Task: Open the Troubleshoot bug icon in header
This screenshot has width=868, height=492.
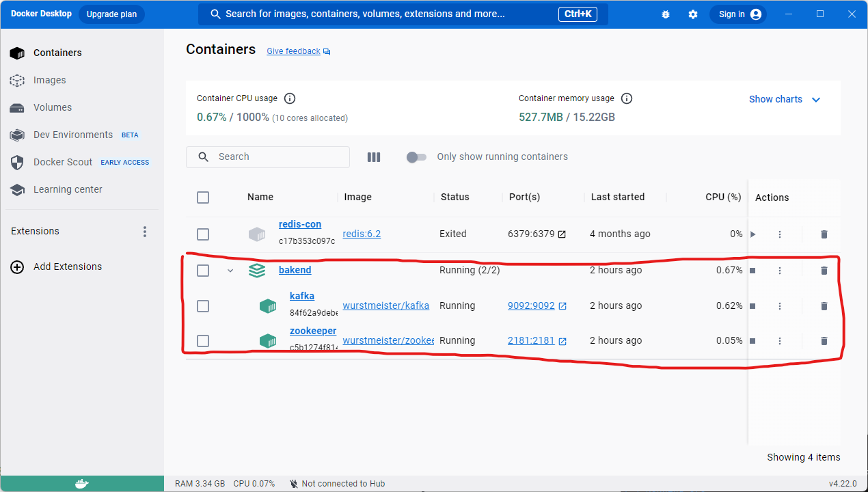Action: coord(666,14)
